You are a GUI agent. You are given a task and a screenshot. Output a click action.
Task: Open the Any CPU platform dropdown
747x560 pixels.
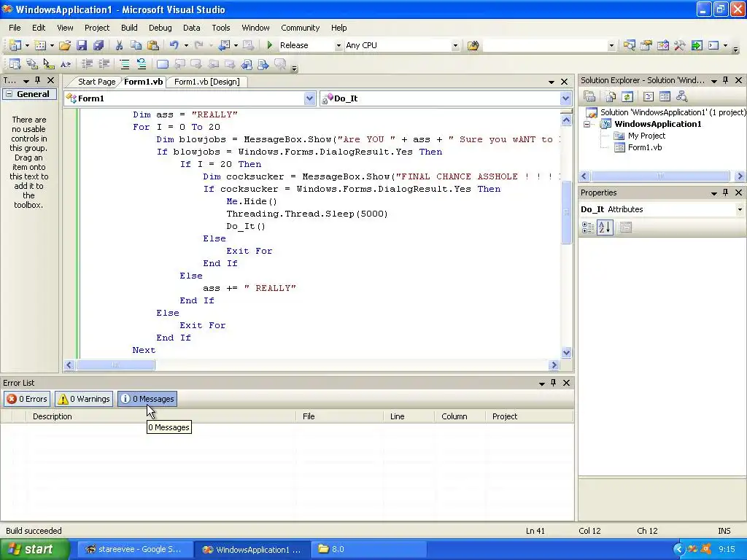pyautogui.click(x=455, y=46)
